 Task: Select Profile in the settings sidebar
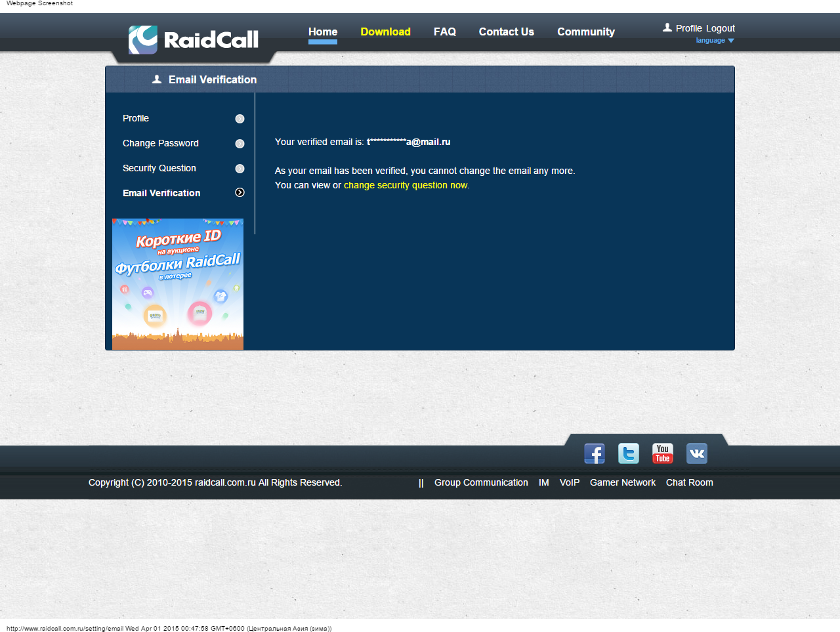click(x=136, y=118)
